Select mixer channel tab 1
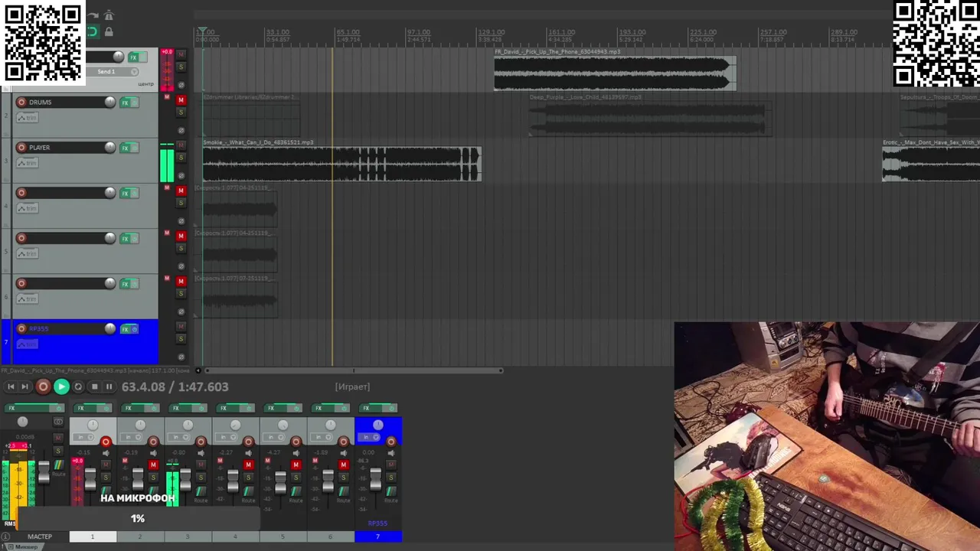This screenshot has height=551, width=980. [x=93, y=537]
